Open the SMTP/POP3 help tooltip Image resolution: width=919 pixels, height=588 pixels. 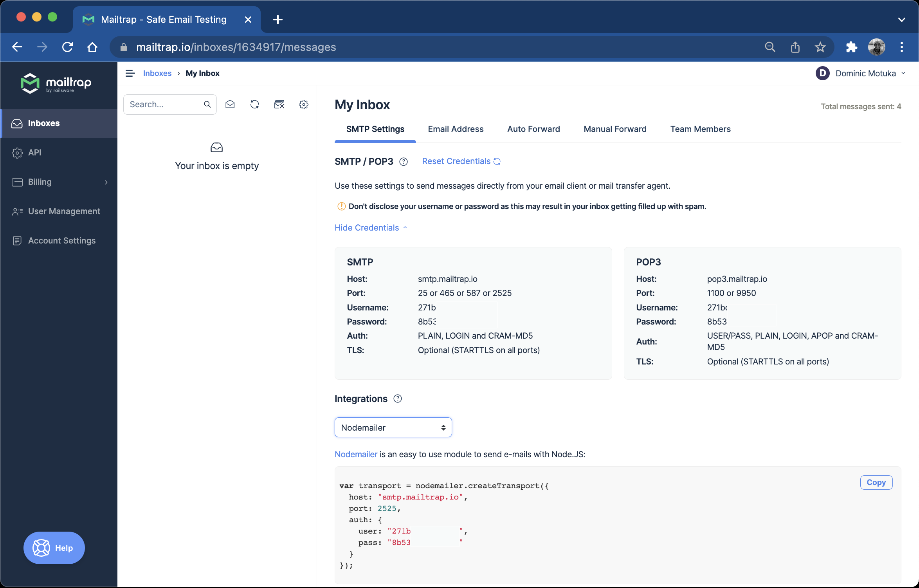[404, 161]
